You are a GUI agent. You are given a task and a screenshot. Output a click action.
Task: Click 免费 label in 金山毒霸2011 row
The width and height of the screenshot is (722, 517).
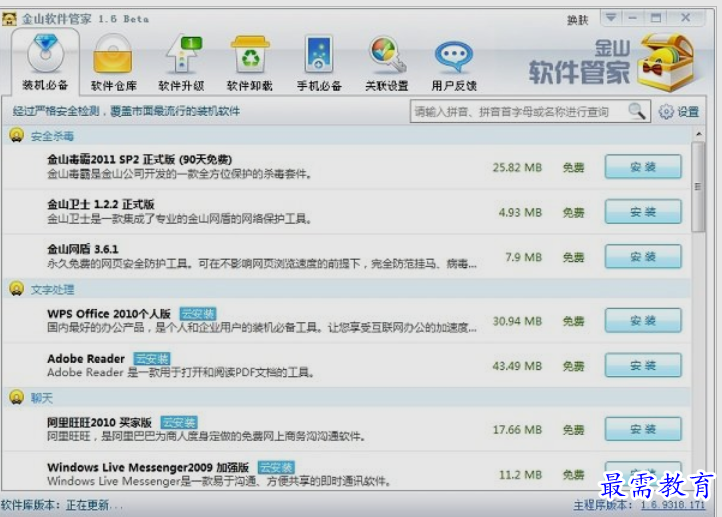coord(573,168)
